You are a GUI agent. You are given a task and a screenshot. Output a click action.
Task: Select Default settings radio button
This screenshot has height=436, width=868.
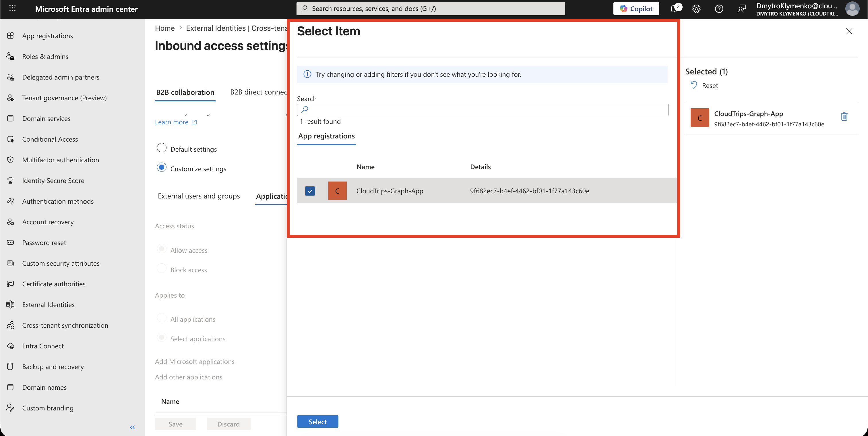pos(162,148)
